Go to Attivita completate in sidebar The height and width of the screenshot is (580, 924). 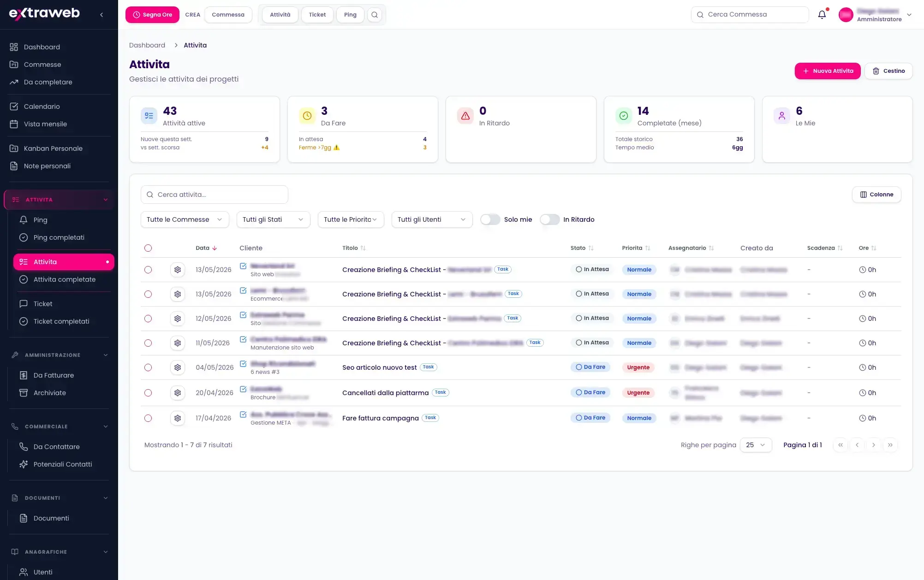(64, 279)
